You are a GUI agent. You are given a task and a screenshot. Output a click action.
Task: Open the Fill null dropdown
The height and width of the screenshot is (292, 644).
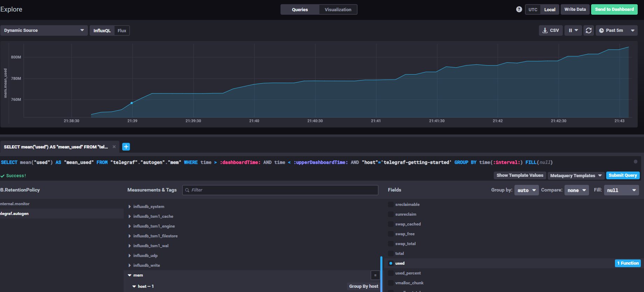tap(622, 190)
